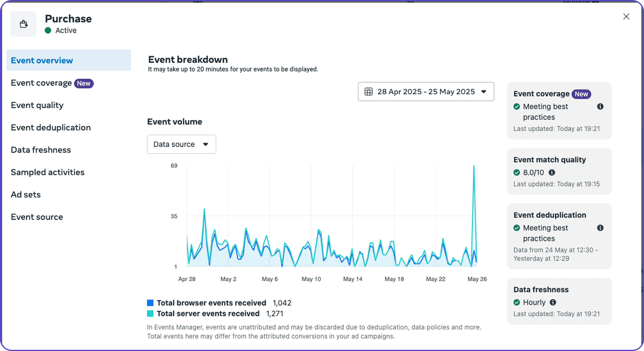Click teal server events legend swatch

(x=150, y=314)
